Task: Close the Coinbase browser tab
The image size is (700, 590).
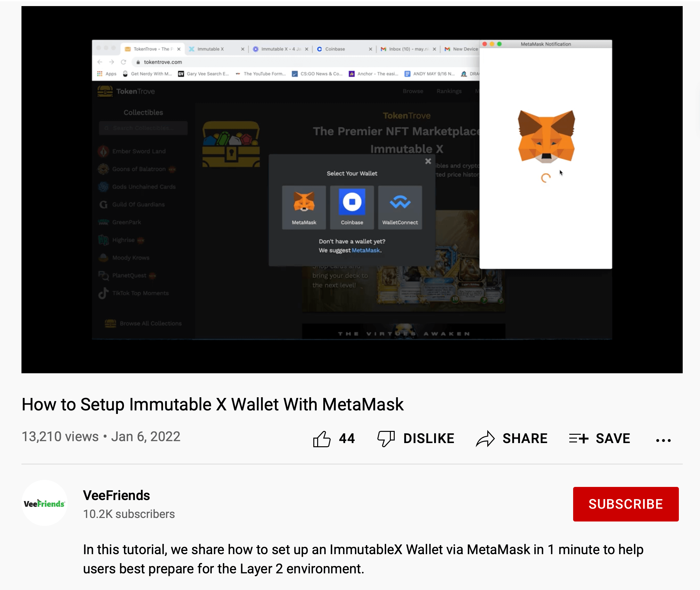Action: tap(370, 49)
